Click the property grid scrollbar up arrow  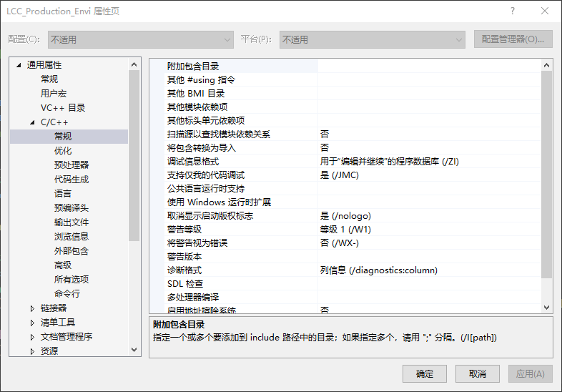(x=546, y=65)
